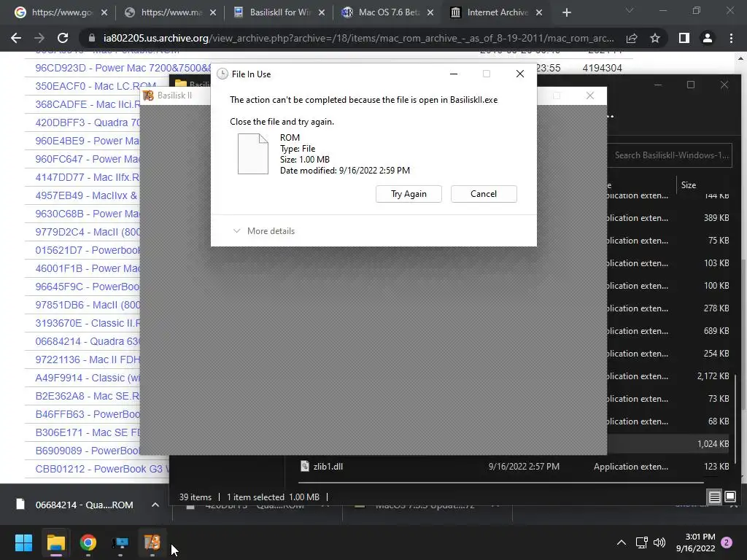
Task: Sort by Size column in Explorer
Action: 689,184
